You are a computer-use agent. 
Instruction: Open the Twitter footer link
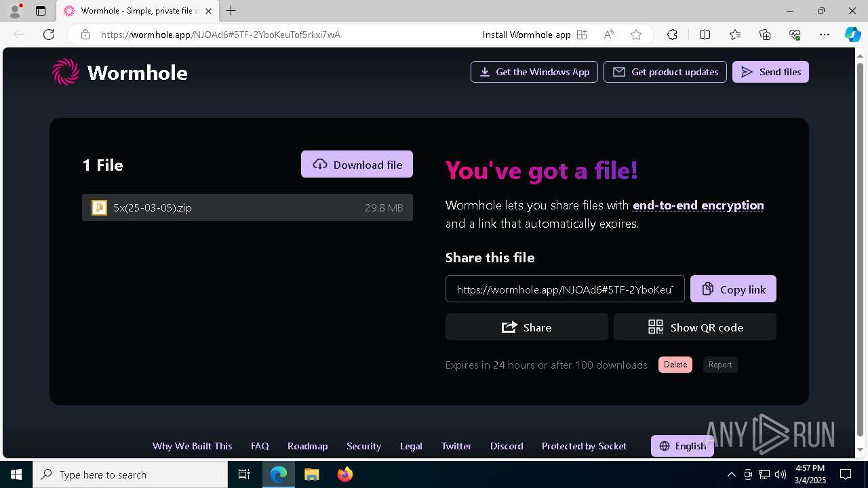click(x=456, y=446)
